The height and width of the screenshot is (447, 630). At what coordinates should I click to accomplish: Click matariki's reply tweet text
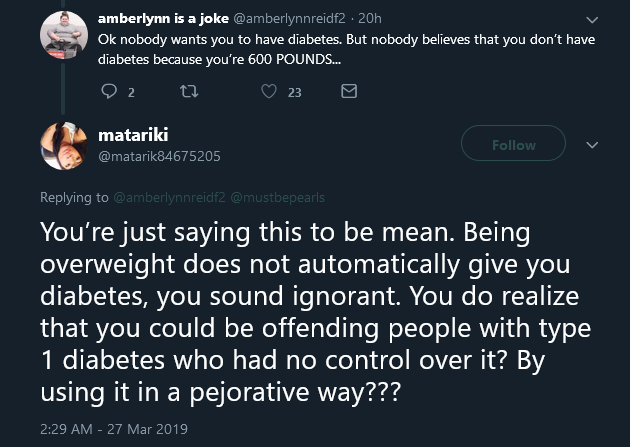pyautogui.click(x=315, y=312)
